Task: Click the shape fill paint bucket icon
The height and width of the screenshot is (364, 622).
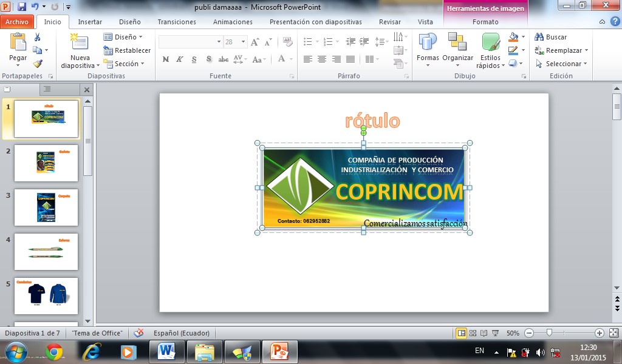Action: (513, 37)
